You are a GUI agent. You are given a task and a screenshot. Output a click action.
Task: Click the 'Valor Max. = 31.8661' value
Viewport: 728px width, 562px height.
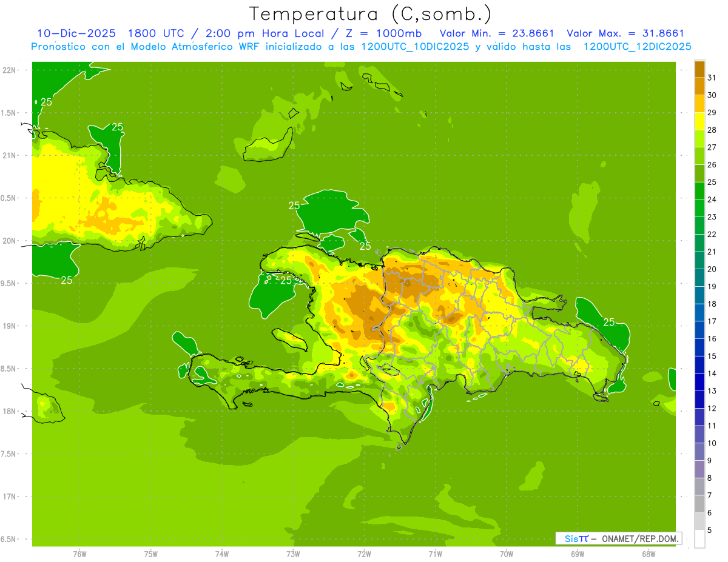click(625, 33)
